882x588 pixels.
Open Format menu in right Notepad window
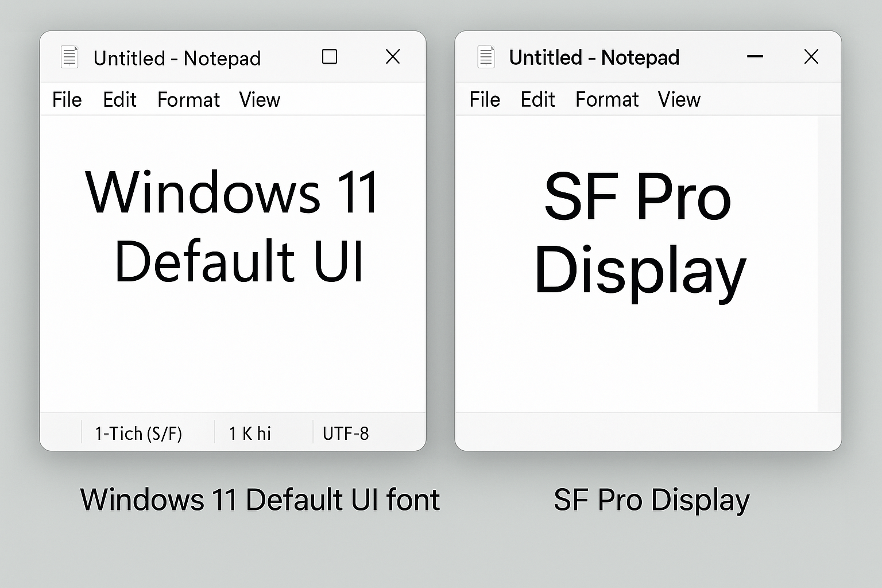607,100
